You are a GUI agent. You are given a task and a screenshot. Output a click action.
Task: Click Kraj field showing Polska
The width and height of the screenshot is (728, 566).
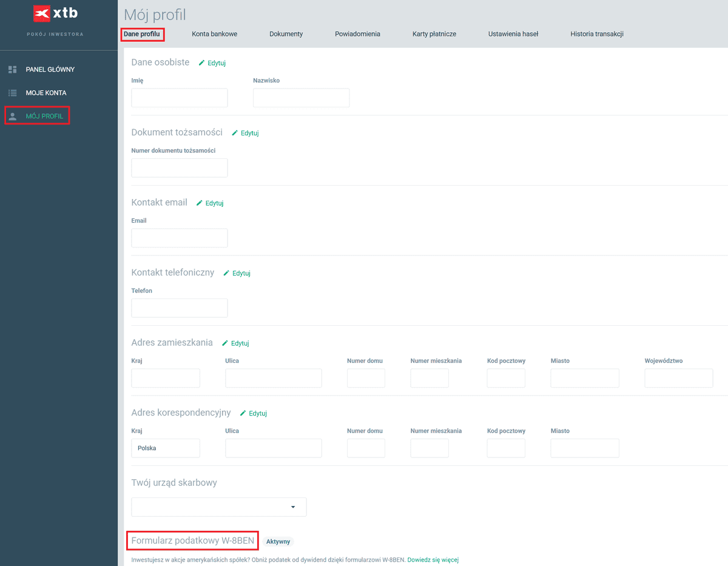tap(165, 448)
